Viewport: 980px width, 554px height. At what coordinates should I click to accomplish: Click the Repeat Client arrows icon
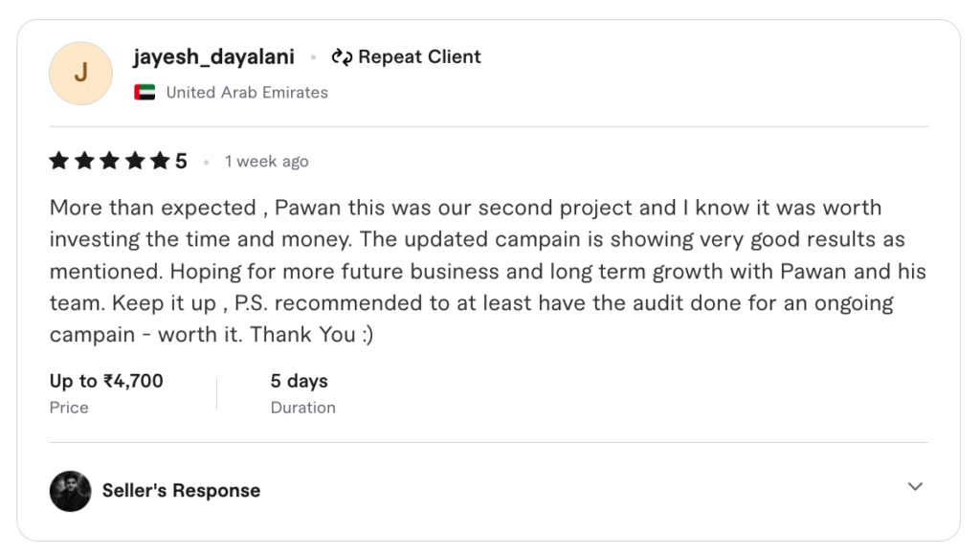click(342, 57)
